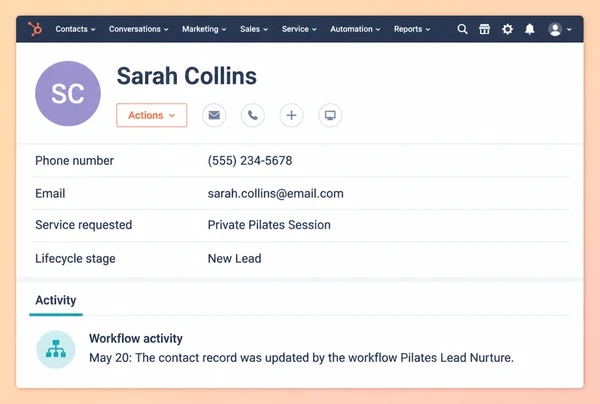Open the Contacts menu

point(75,29)
